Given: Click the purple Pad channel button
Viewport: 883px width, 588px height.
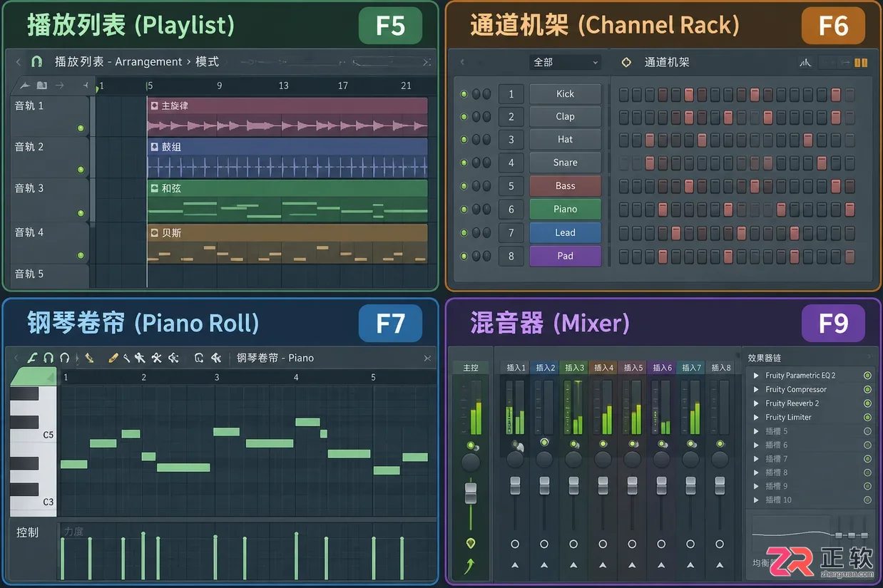Looking at the screenshot, I should (565, 256).
